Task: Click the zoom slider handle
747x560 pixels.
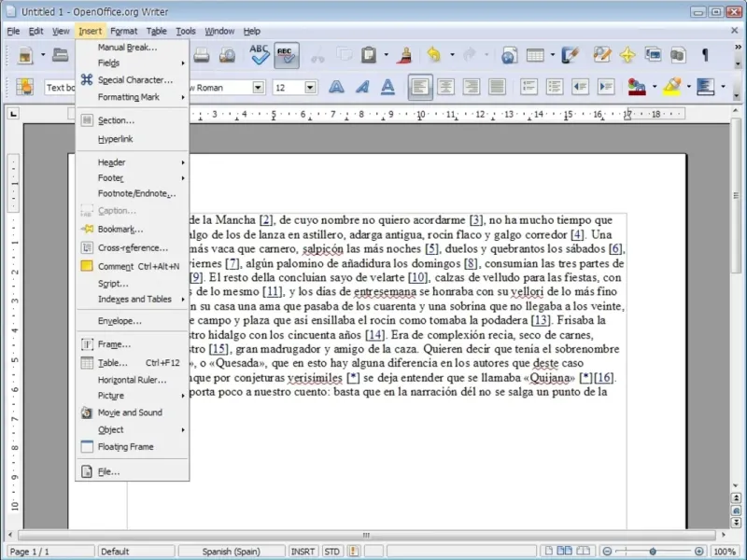Action: click(x=653, y=551)
